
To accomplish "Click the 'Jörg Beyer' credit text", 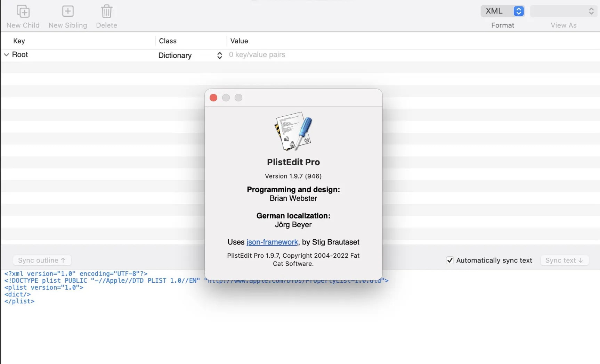I will tap(293, 225).
